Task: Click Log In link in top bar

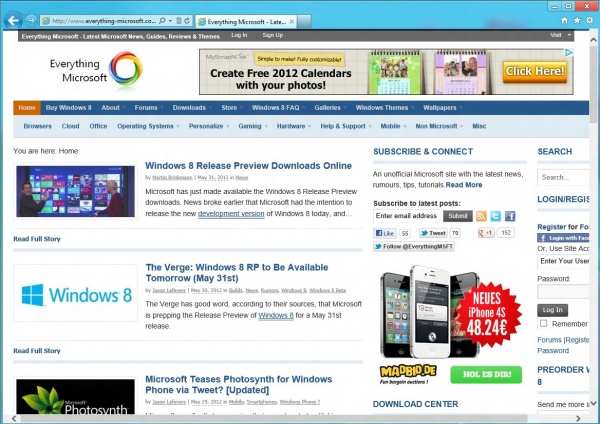Action: click(239, 35)
